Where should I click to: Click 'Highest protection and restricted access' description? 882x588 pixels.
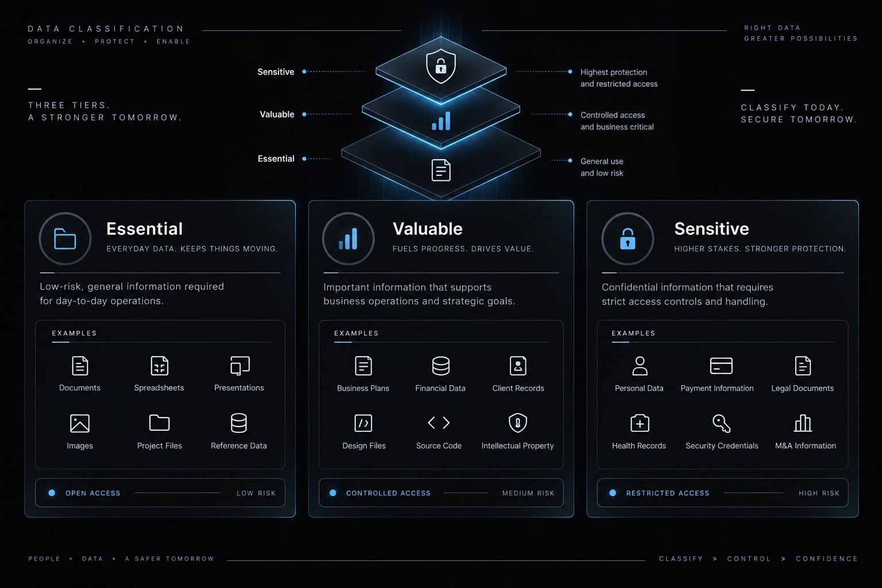coord(619,78)
